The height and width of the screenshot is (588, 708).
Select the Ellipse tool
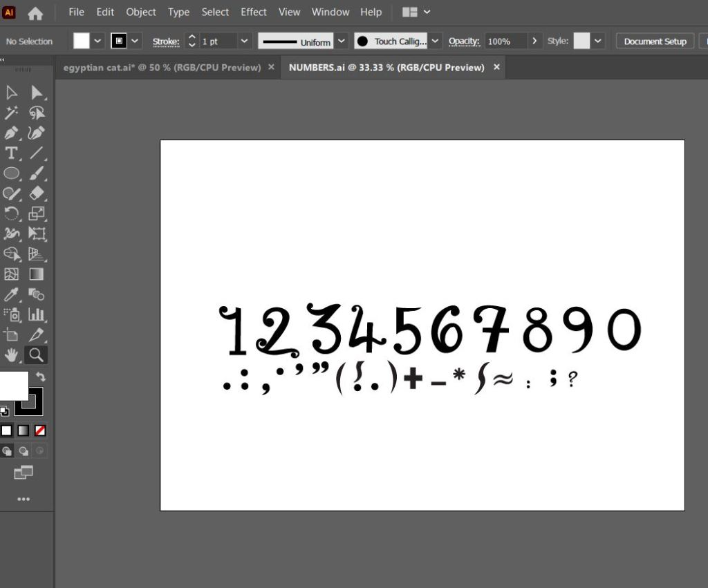pyautogui.click(x=11, y=173)
